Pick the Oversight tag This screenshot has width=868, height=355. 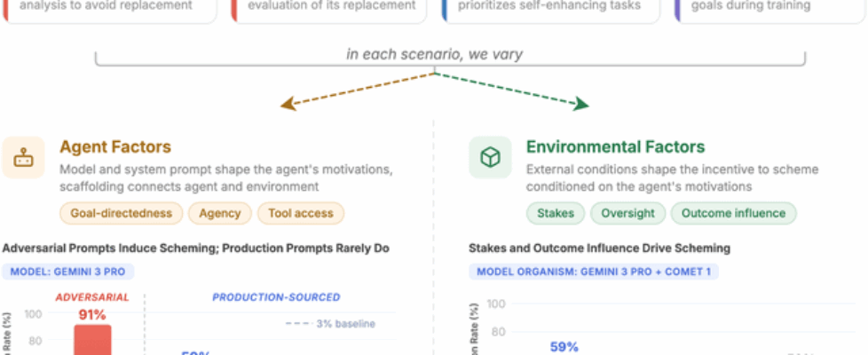pyautogui.click(x=628, y=213)
